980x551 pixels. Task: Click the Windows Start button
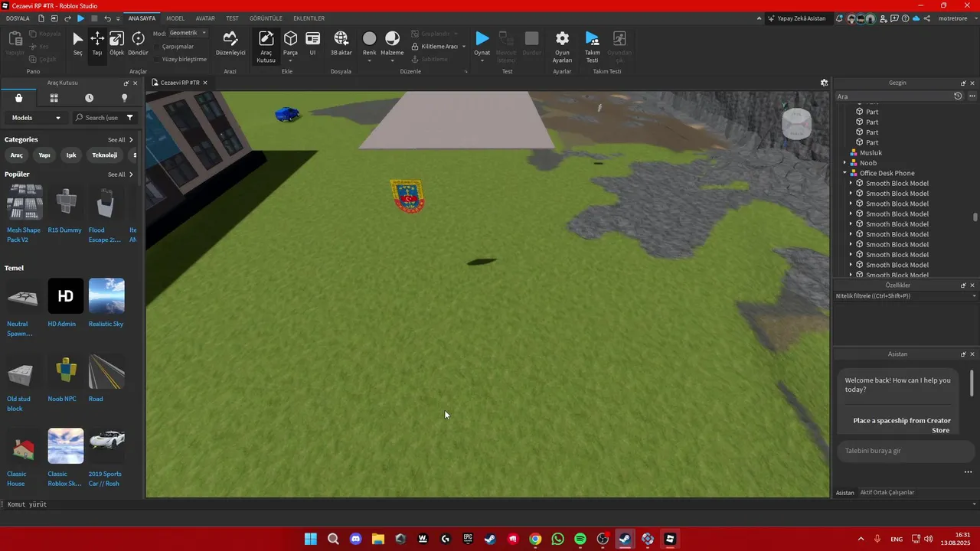[x=310, y=539]
